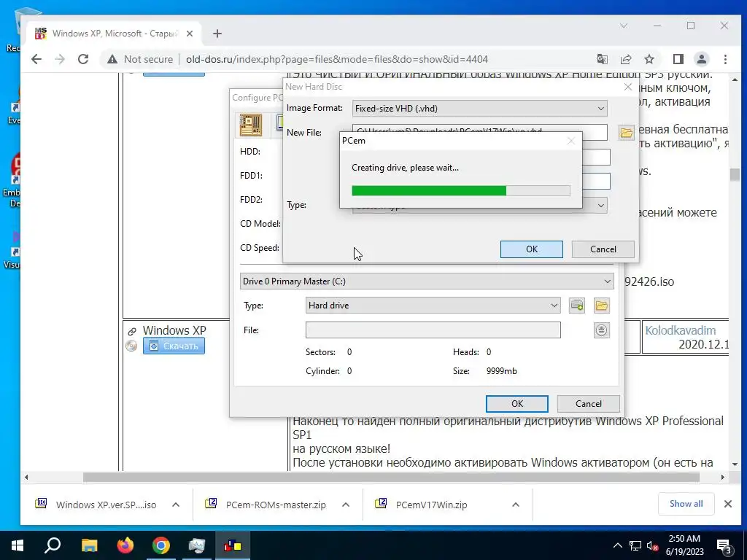Screen dimensions: 747x560
Task: Reload the old-dos.ru page
Action: (83, 59)
